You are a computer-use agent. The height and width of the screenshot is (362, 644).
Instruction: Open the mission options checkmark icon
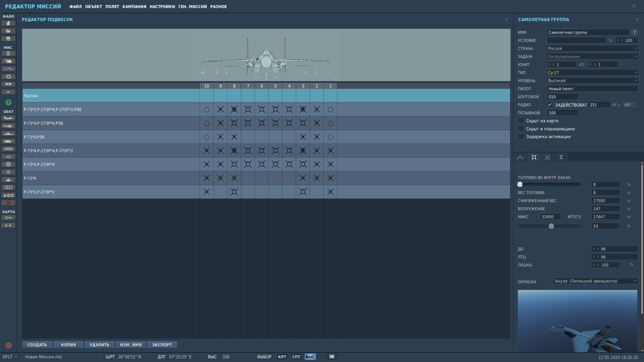pos(8,92)
